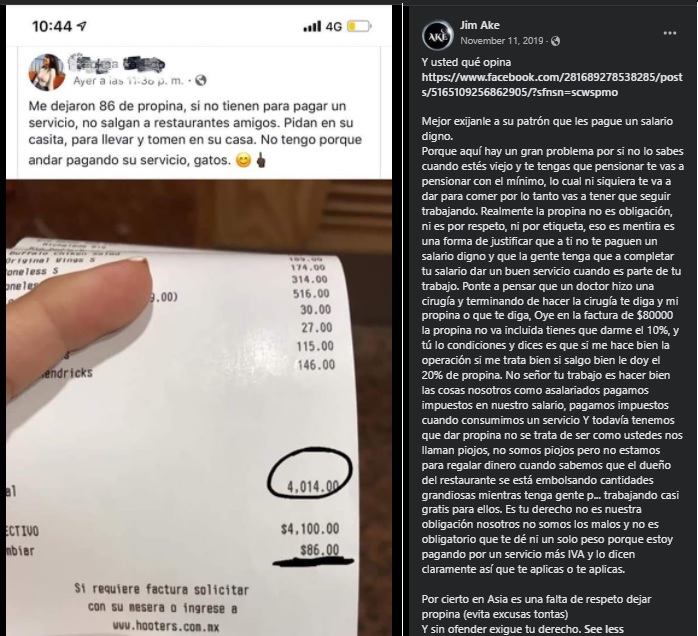Open the receipt photo attachment
This screenshot has height=636, width=698.
click(199, 407)
